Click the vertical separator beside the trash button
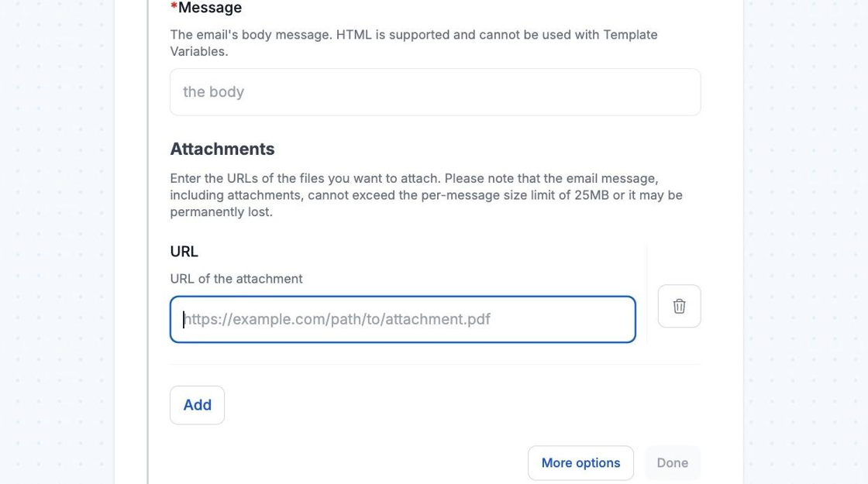 646,294
